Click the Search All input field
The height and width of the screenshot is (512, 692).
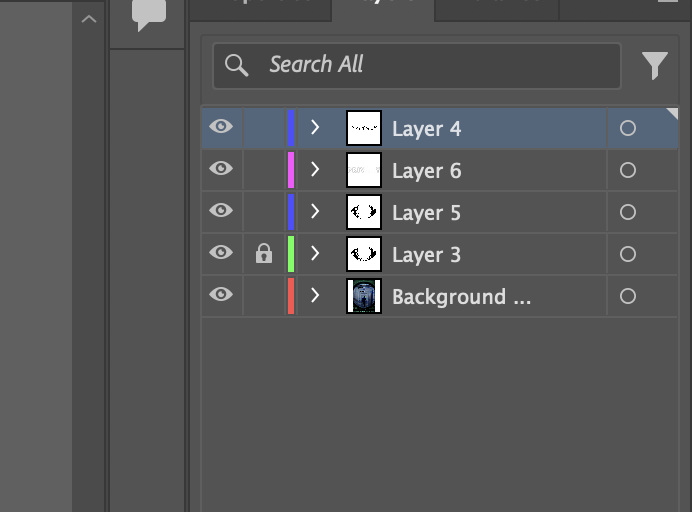(x=430, y=66)
